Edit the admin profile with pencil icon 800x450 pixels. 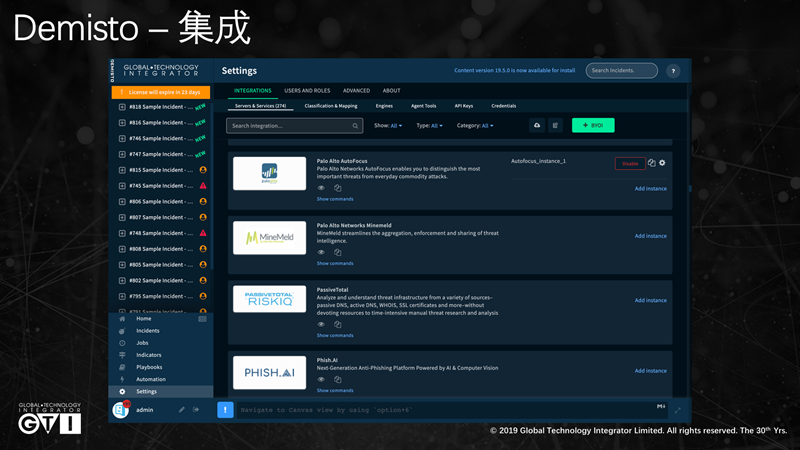[182, 410]
